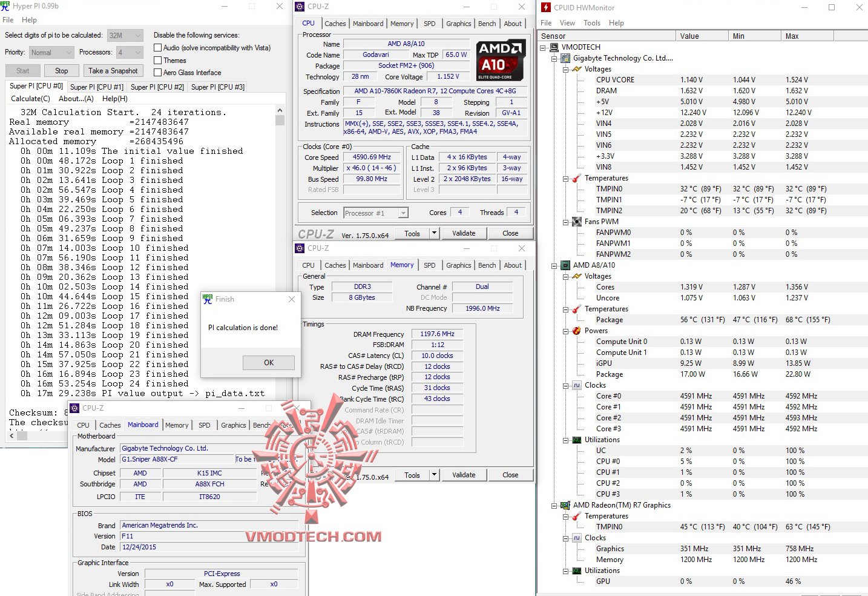The image size is (868, 596).
Task: Click Take a Snapshot button
Action: tap(113, 71)
